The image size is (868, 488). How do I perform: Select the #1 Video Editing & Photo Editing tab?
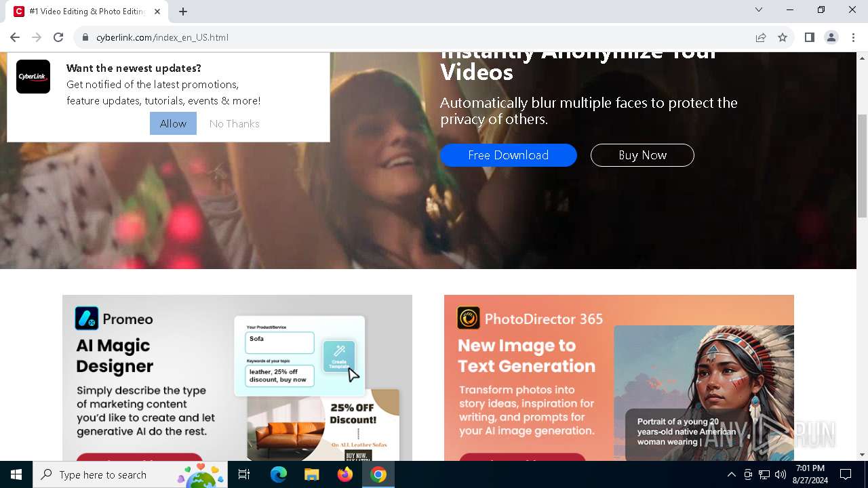coord(88,12)
